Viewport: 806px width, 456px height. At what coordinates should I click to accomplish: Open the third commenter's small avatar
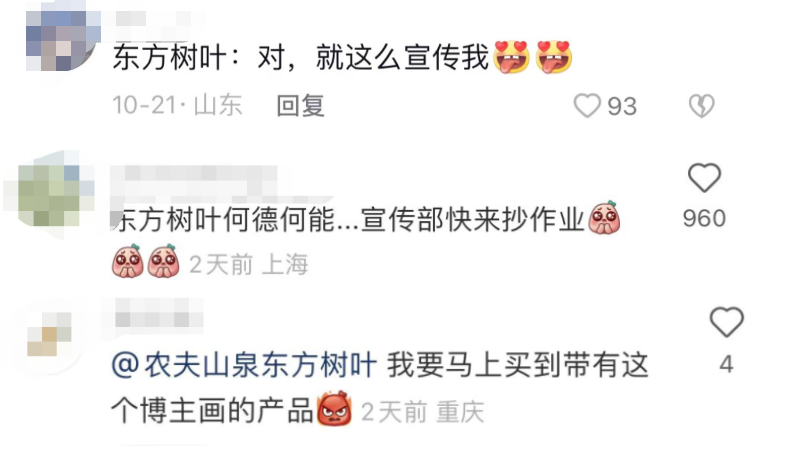coord(50,336)
